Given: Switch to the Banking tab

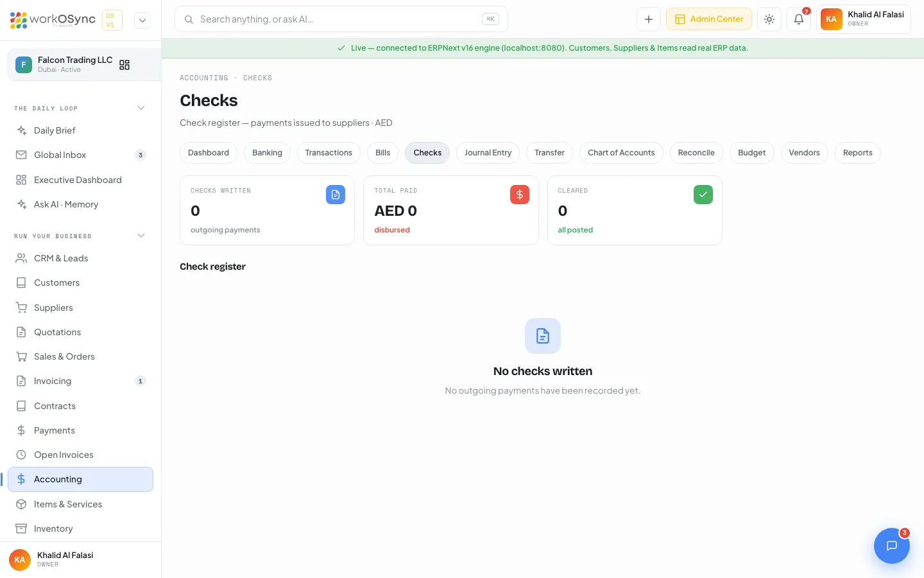Looking at the screenshot, I should click(x=267, y=153).
